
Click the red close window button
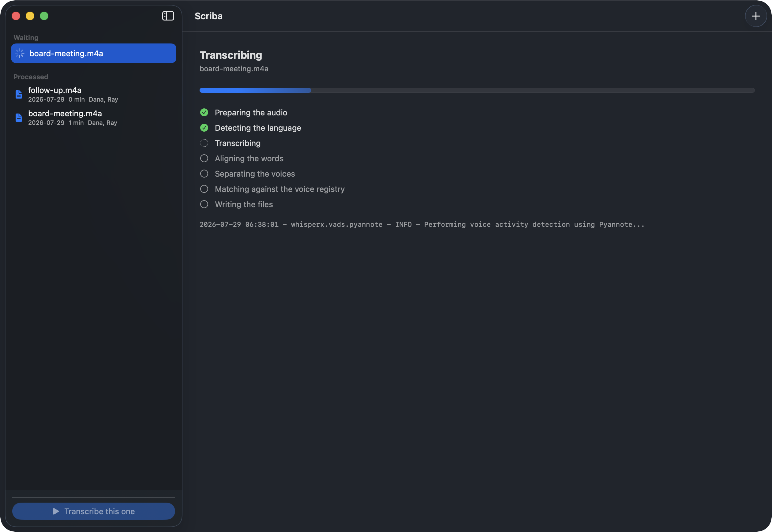point(16,16)
